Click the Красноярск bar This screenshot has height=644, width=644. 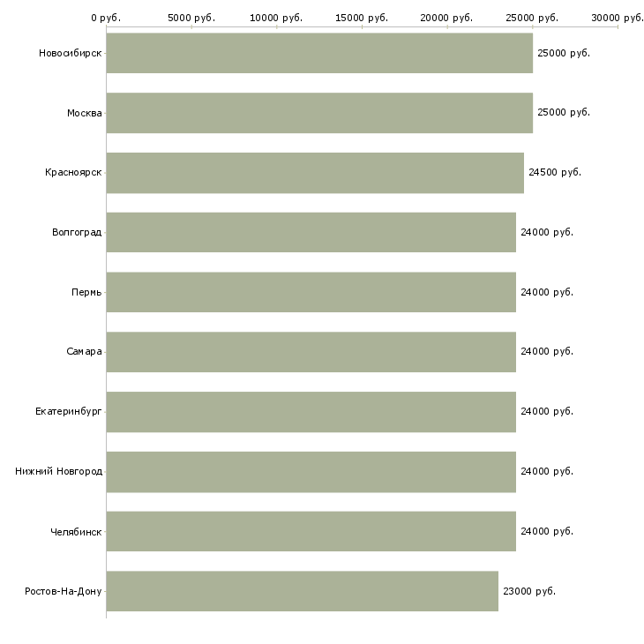(315, 173)
